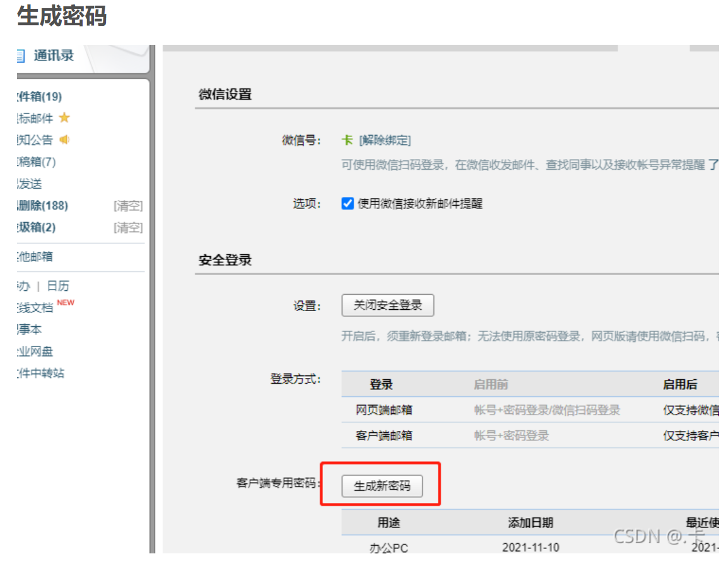728x566 pixels.
Task: Open the spam folder with 2 items
Action: click(37, 228)
